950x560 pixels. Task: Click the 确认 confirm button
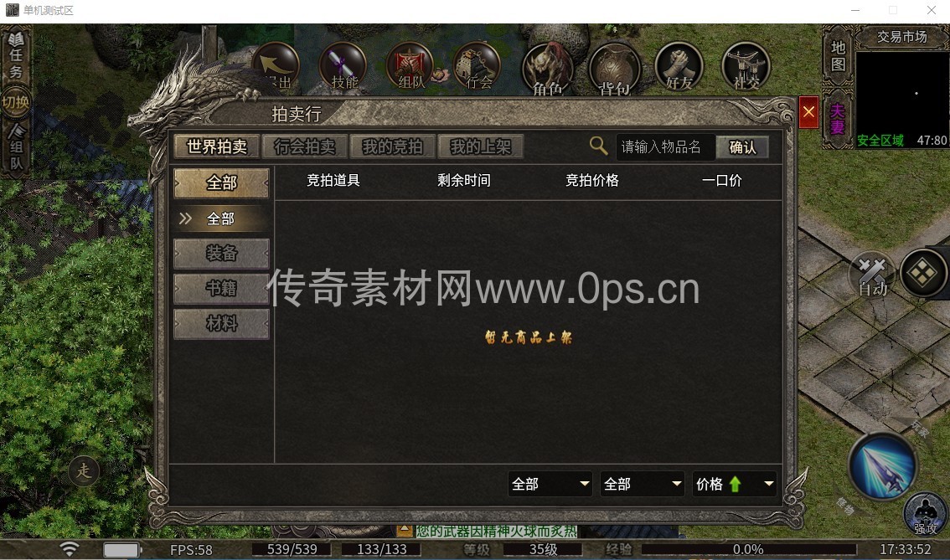click(742, 147)
